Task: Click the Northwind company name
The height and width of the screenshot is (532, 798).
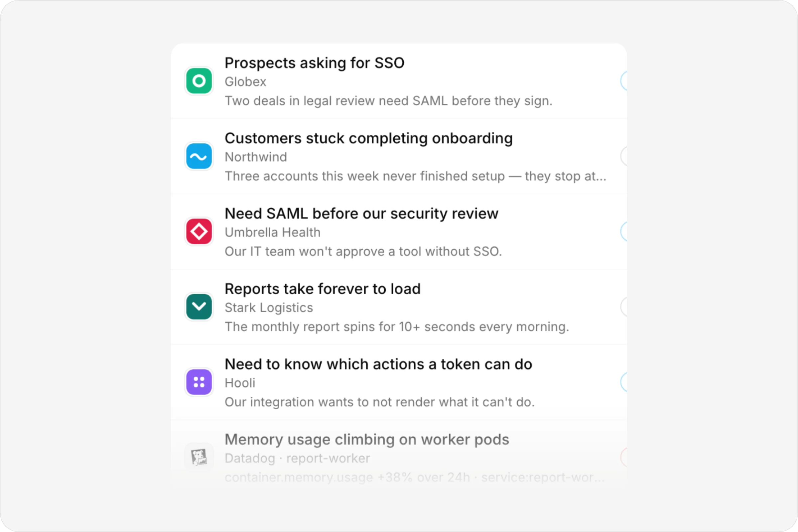Action: [256, 157]
